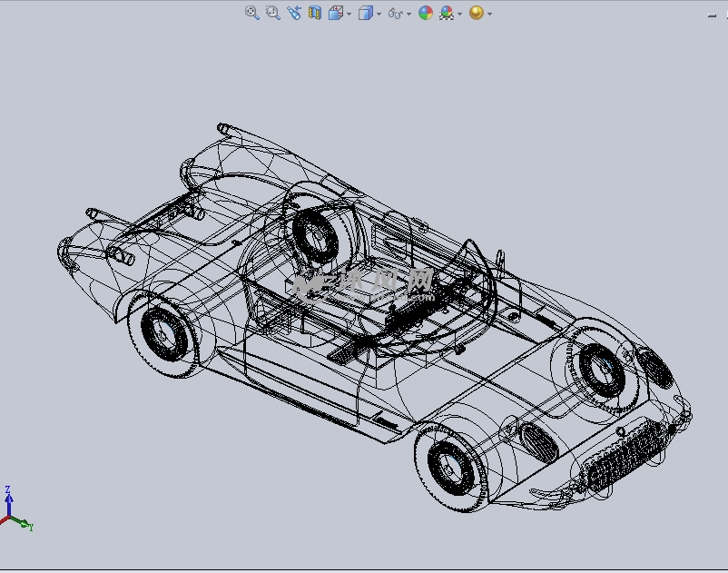The width and height of the screenshot is (728, 573).
Task: Expand the View Settings dropdown arrow
Action: pyautogui.click(x=490, y=14)
